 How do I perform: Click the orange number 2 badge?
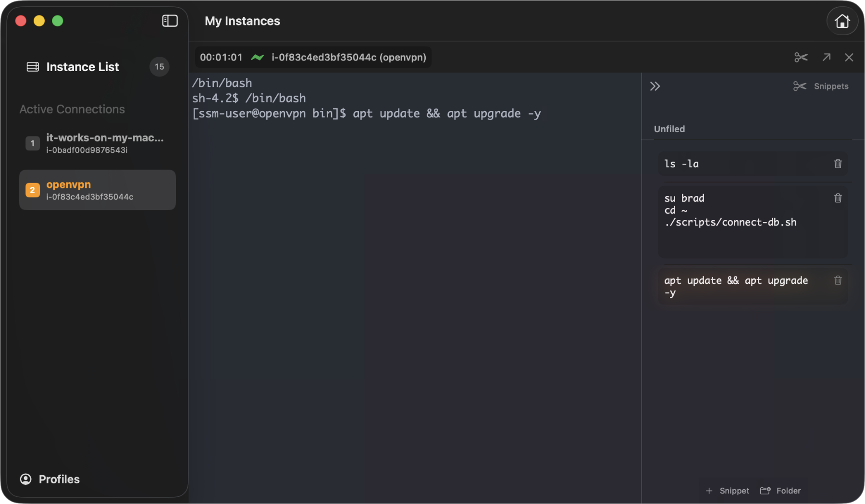coord(33,190)
